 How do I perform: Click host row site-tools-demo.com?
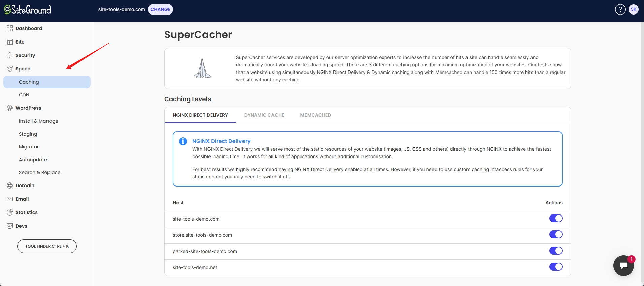click(367, 219)
